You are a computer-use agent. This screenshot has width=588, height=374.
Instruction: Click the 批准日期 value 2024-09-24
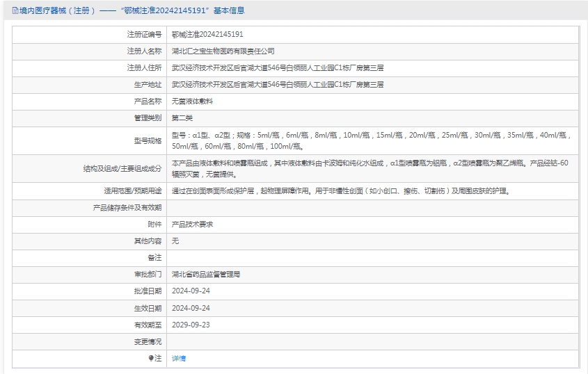tap(191, 291)
